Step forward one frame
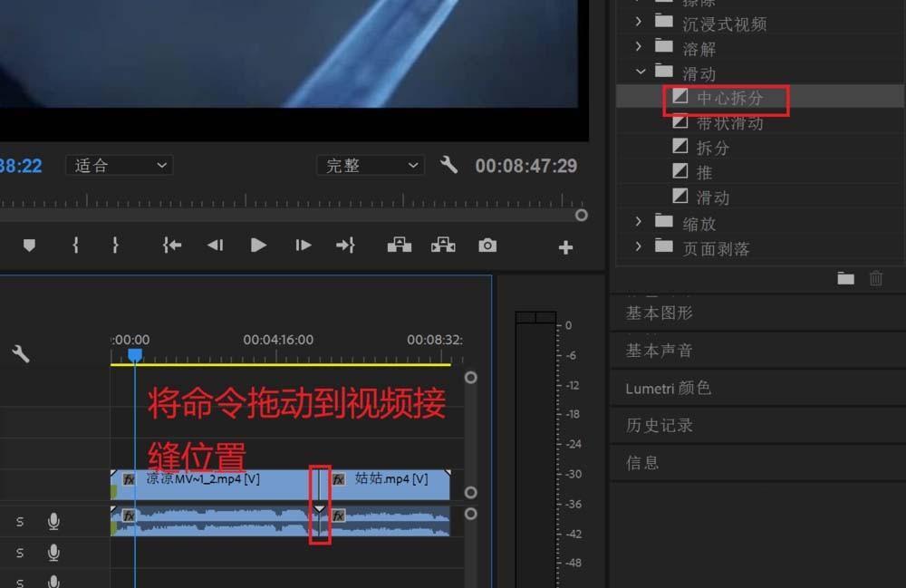The width and height of the screenshot is (906, 588). coord(302,245)
